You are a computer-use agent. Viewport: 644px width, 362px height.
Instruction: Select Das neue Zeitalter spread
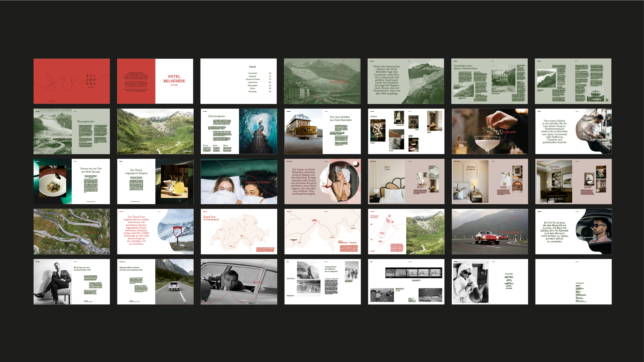(x=323, y=131)
